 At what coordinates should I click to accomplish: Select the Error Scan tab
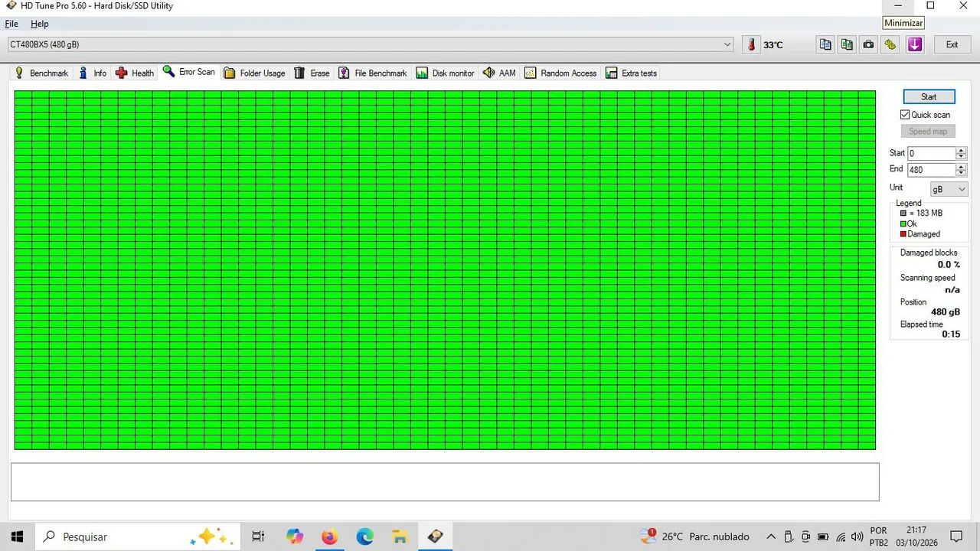[188, 72]
